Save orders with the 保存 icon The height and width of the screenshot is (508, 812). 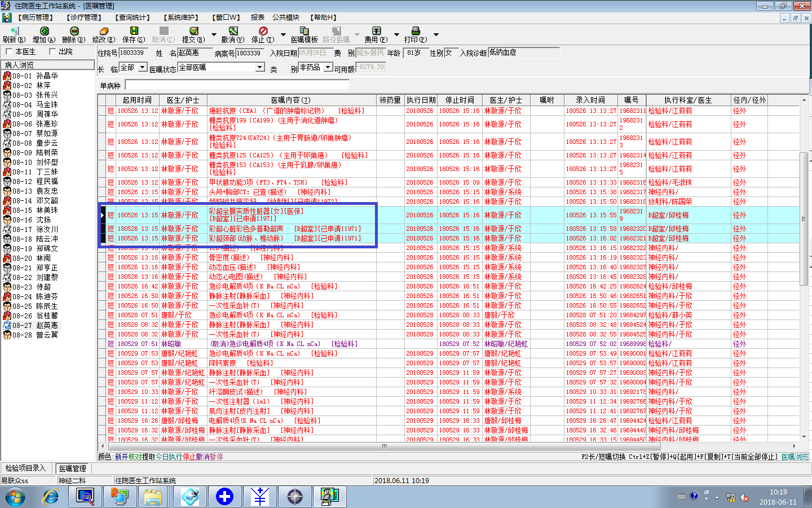click(x=134, y=30)
